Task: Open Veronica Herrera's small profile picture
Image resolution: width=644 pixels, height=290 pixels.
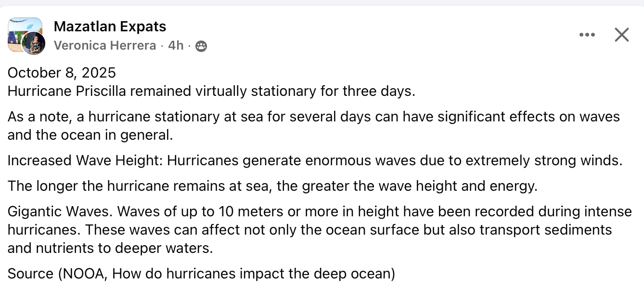Action: coord(34,43)
